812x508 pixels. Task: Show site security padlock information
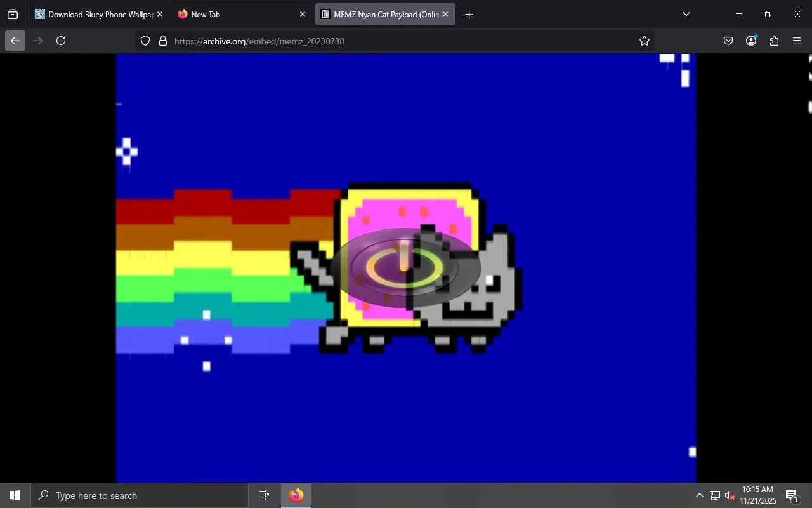click(x=163, y=41)
